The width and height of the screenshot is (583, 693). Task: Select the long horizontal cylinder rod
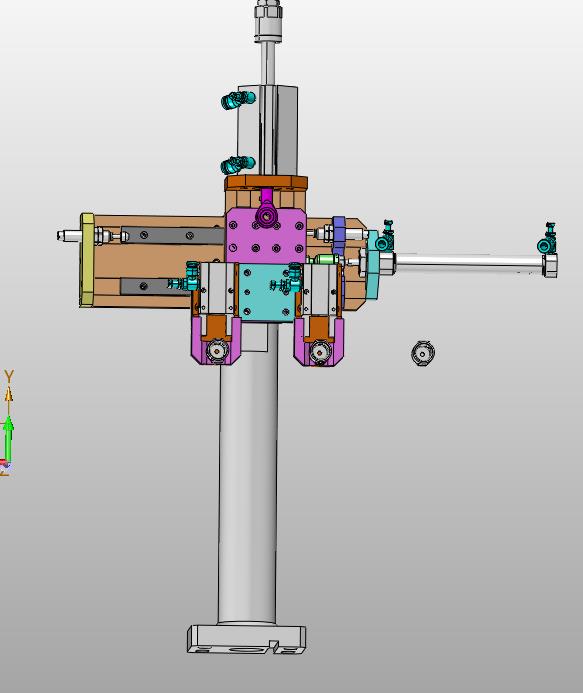(469, 261)
